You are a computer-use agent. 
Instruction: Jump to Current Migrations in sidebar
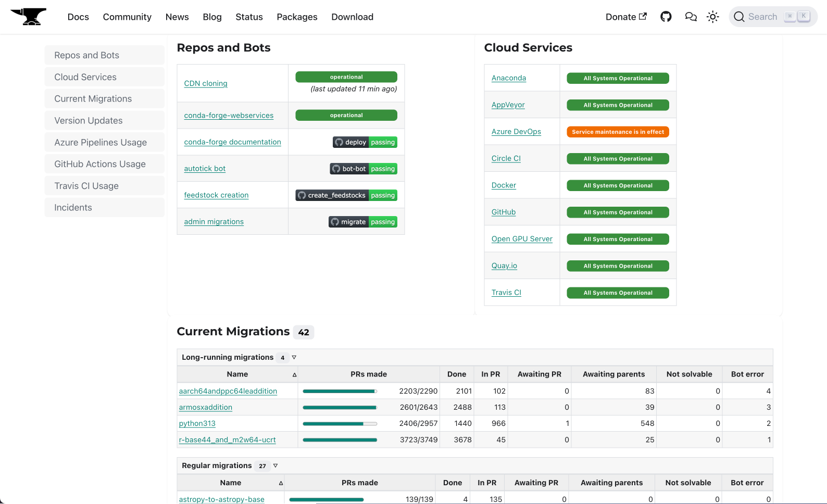coord(105,99)
